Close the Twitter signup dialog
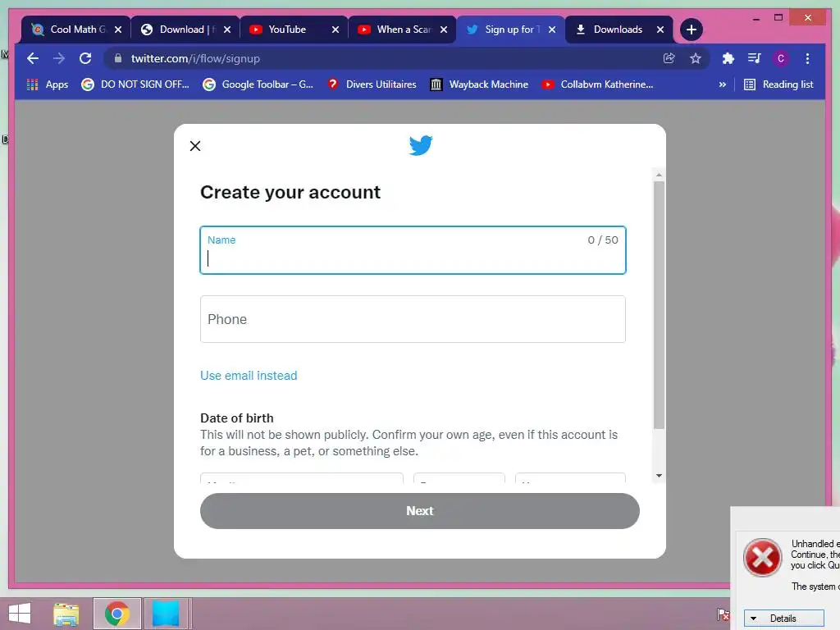 195,146
